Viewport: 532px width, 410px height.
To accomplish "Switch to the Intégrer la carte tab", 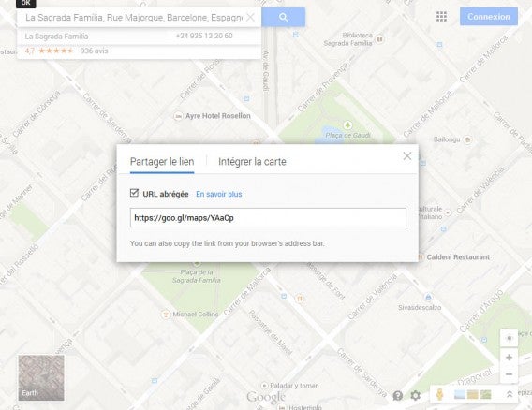I will tap(252, 162).
